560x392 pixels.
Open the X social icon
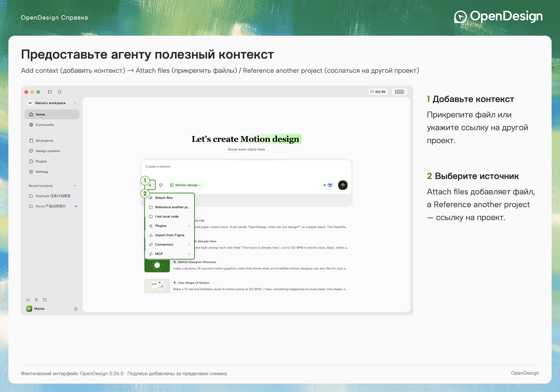(x=36, y=300)
